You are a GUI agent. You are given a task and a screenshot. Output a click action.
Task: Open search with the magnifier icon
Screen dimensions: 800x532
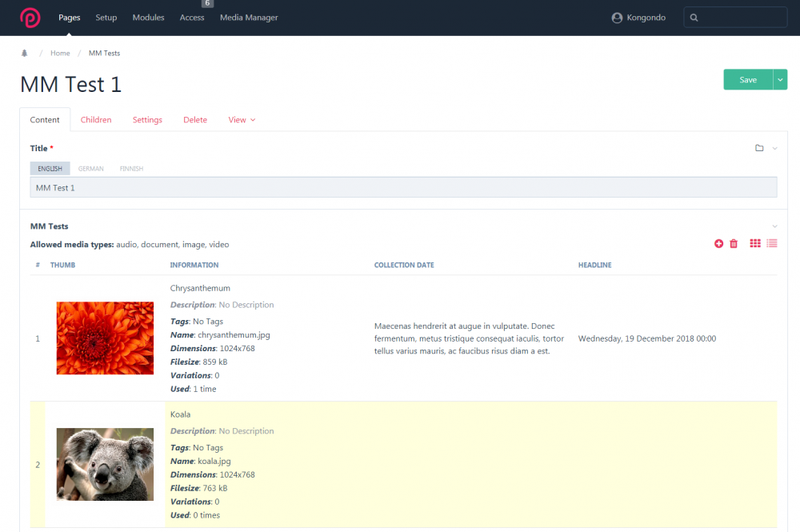click(x=694, y=17)
